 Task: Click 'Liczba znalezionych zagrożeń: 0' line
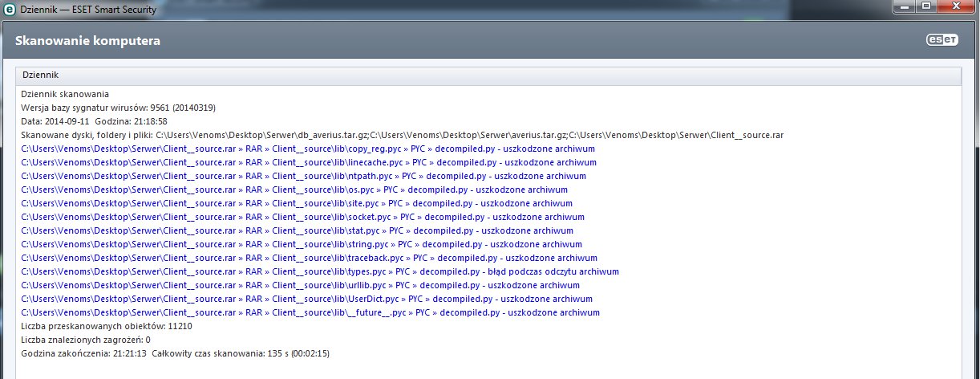pyautogui.click(x=86, y=340)
